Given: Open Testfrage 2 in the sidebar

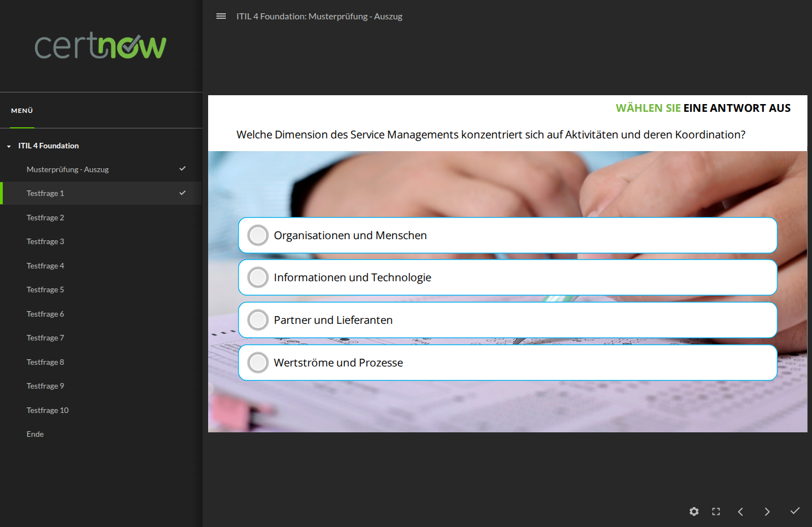Looking at the screenshot, I should point(45,218).
